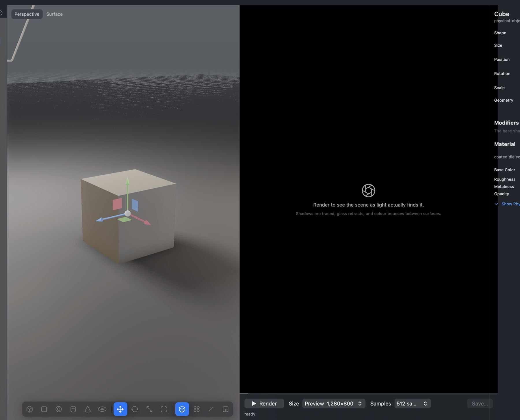Click the Position property label
Image resolution: width=520 pixels, height=420 pixels.
click(x=502, y=60)
